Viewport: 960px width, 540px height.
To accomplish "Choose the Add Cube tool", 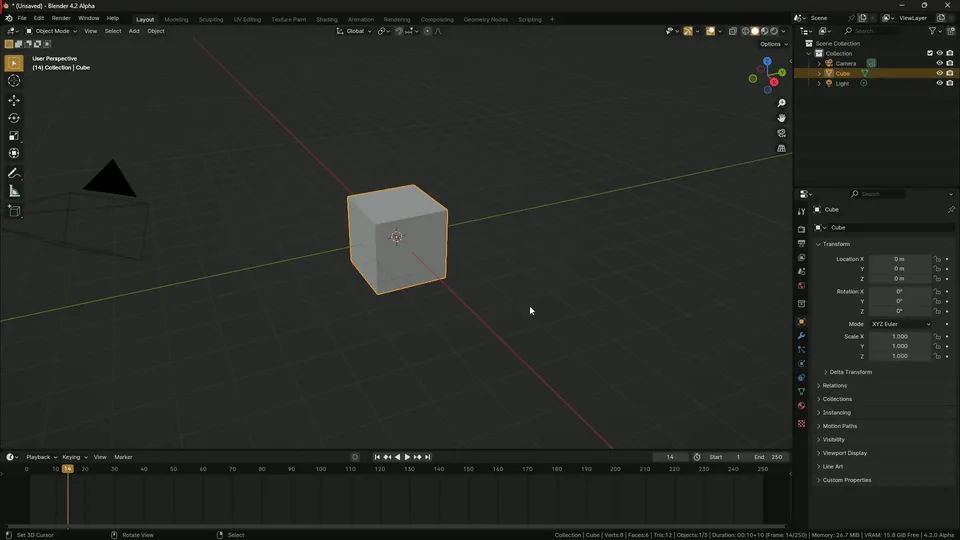I will click(x=14, y=211).
